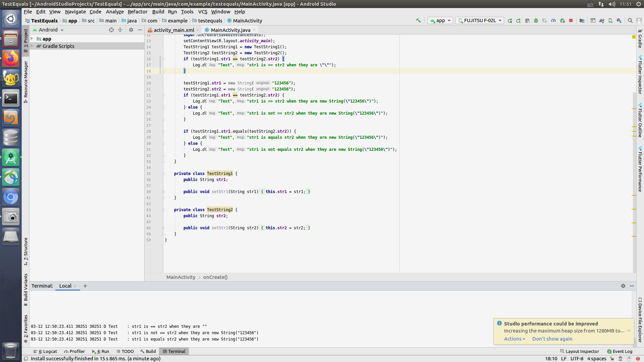Viewport: 644px width, 362px height.
Task: Open the app run configuration dropdown
Action: click(x=440, y=21)
